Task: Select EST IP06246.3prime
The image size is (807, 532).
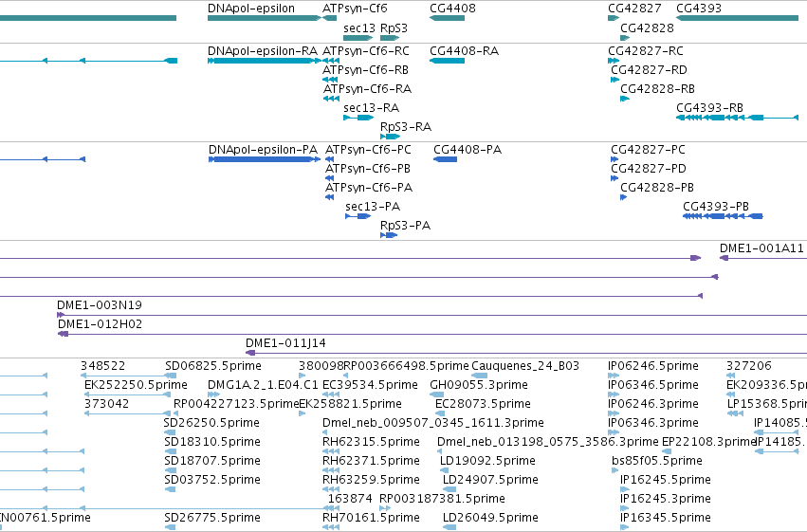Action: pyautogui.click(x=653, y=405)
